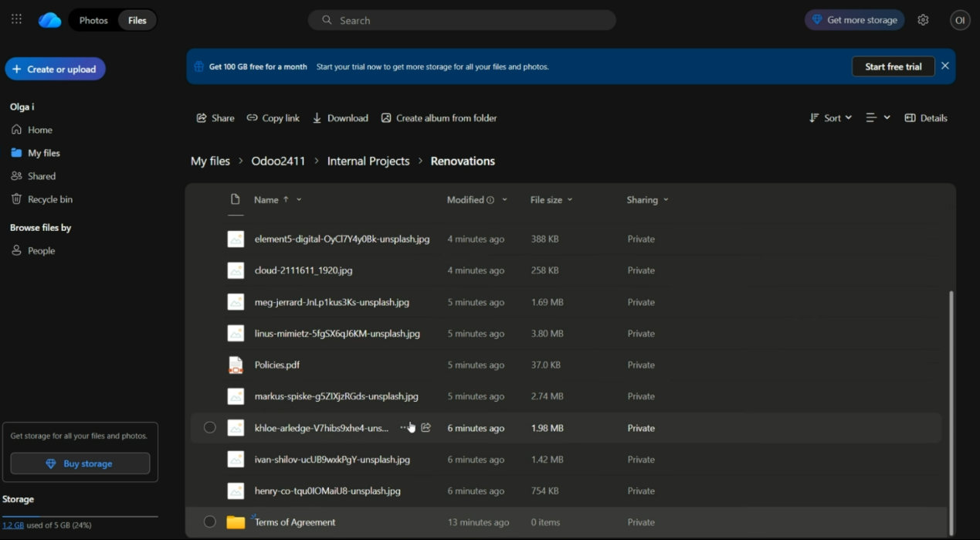Click the Policies.pdf file icon
This screenshot has height=540, width=980.
[x=236, y=365]
